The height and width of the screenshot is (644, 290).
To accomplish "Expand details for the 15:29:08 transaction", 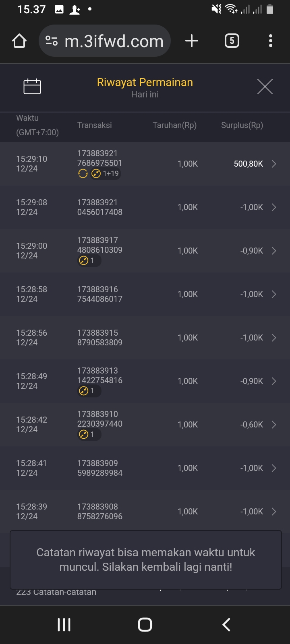I will tap(274, 207).
